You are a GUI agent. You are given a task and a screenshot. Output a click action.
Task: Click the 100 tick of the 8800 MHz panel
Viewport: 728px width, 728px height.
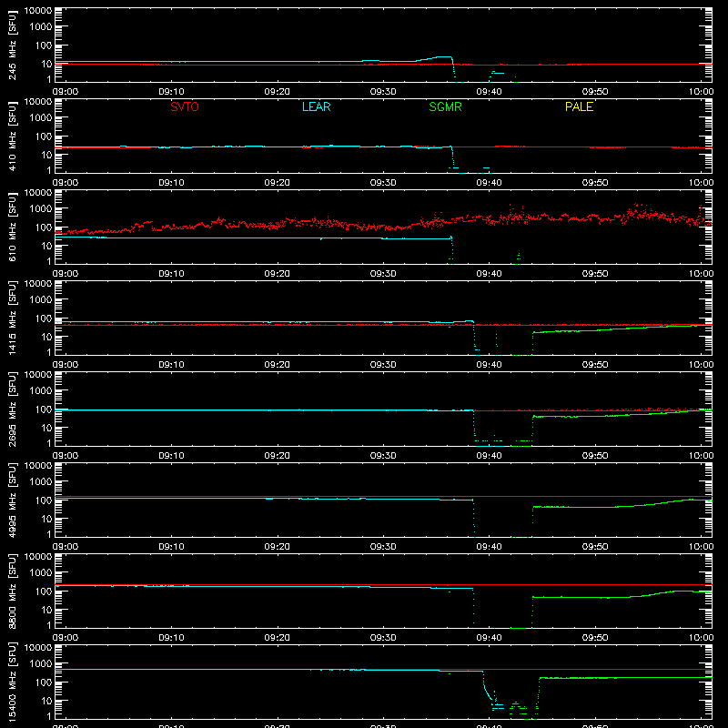44,591
